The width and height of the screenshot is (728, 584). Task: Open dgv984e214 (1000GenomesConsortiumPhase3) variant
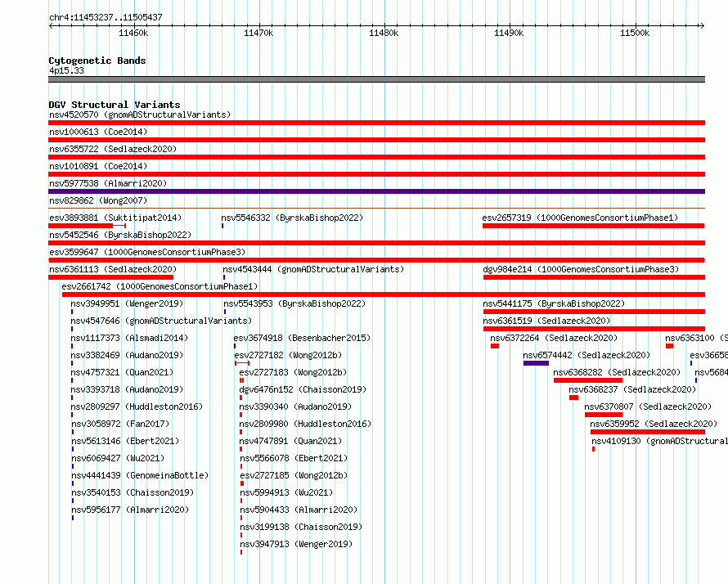581,269
